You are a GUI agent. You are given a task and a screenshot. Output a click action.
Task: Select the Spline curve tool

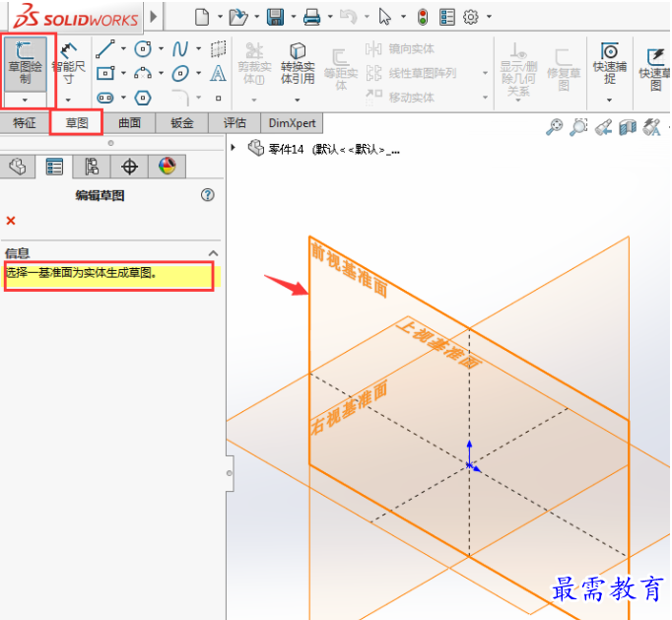(180, 49)
